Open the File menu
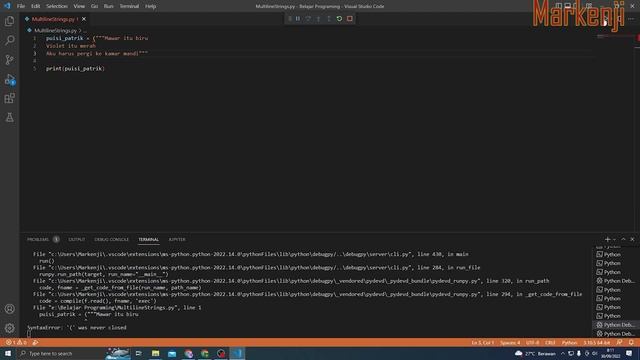Image resolution: width=640 pixels, height=360 pixels. [x=21, y=6]
